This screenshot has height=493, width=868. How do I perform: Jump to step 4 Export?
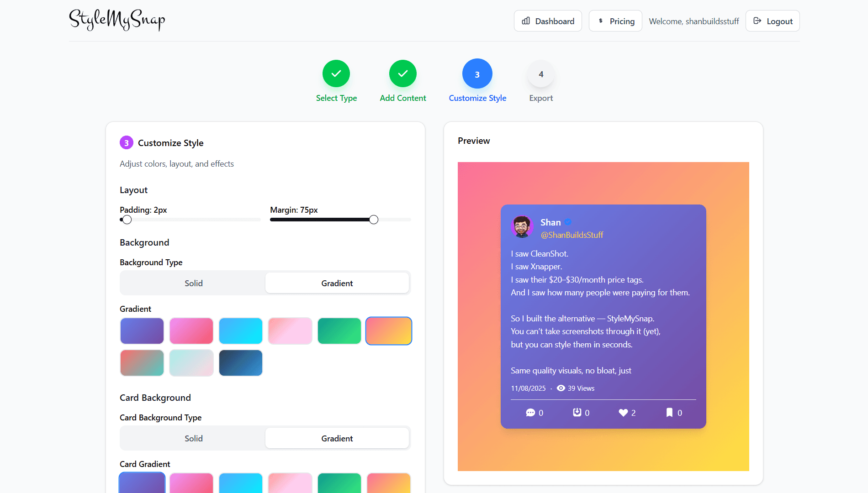[x=541, y=74]
